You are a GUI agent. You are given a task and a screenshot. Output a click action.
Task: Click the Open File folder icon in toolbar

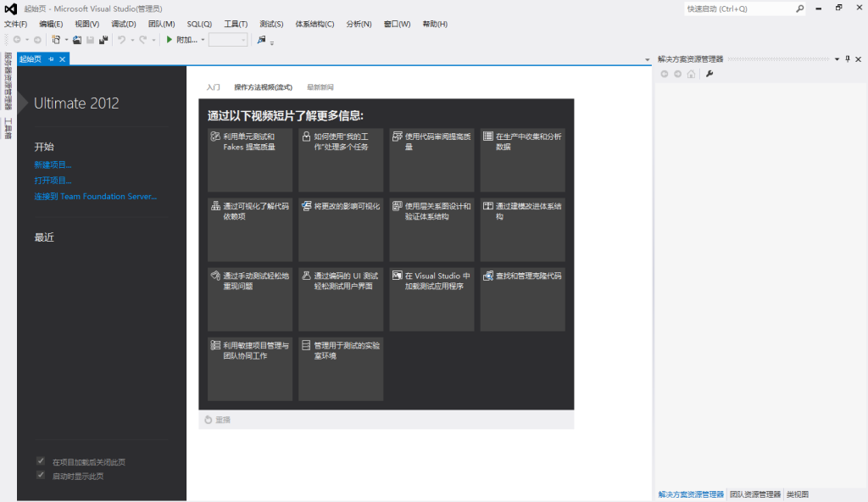[77, 40]
